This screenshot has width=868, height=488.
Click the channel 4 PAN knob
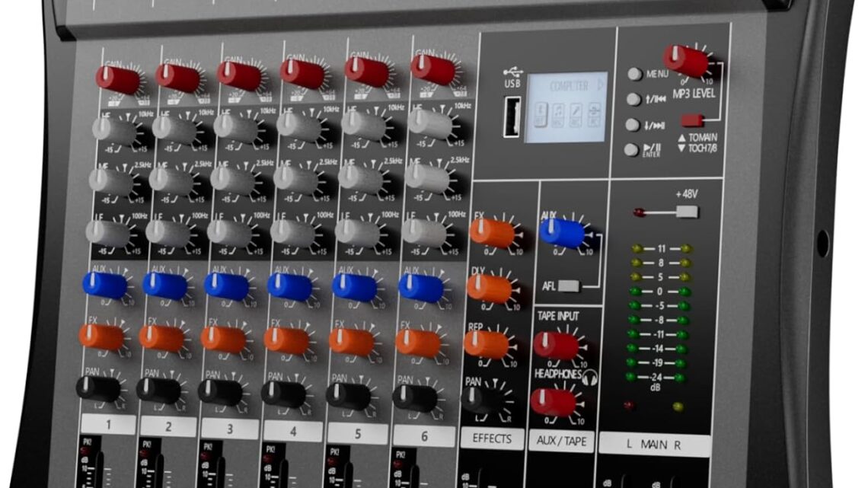point(283,395)
